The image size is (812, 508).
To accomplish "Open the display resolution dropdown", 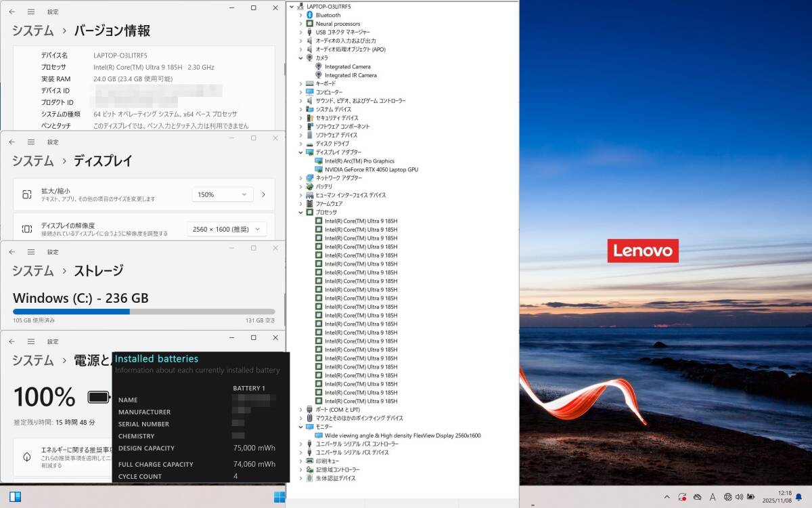I will pyautogui.click(x=227, y=229).
